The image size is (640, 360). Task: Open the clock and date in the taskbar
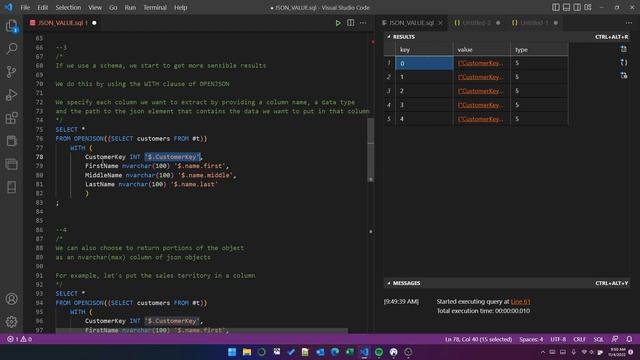click(x=617, y=352)
